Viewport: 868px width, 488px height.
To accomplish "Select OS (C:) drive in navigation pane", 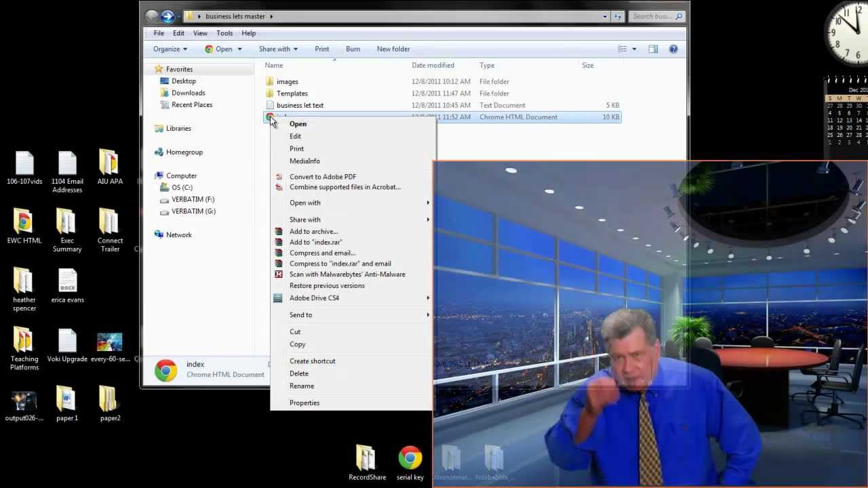I will [182, 188].
